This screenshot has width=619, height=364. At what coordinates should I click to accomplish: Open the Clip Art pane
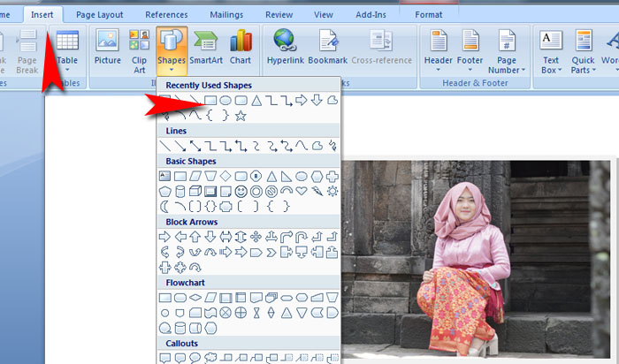[139, 51]
